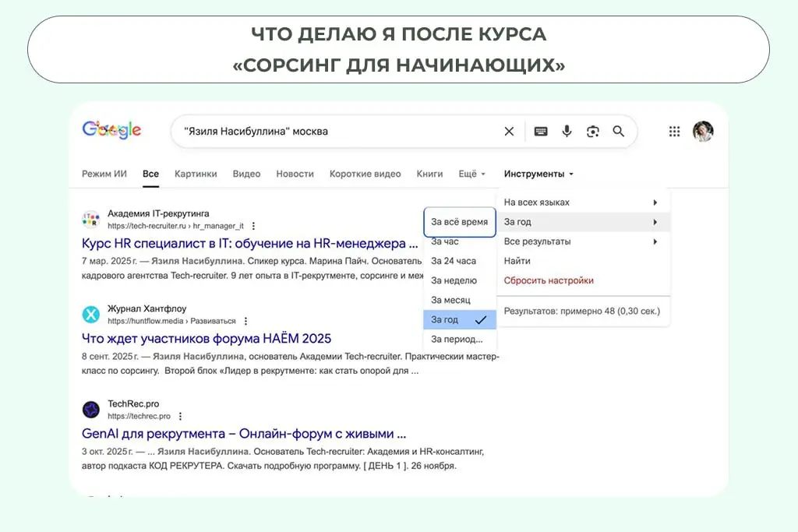
Task: Switch to Режим ИИ tab
Action: tap(104, 174)
